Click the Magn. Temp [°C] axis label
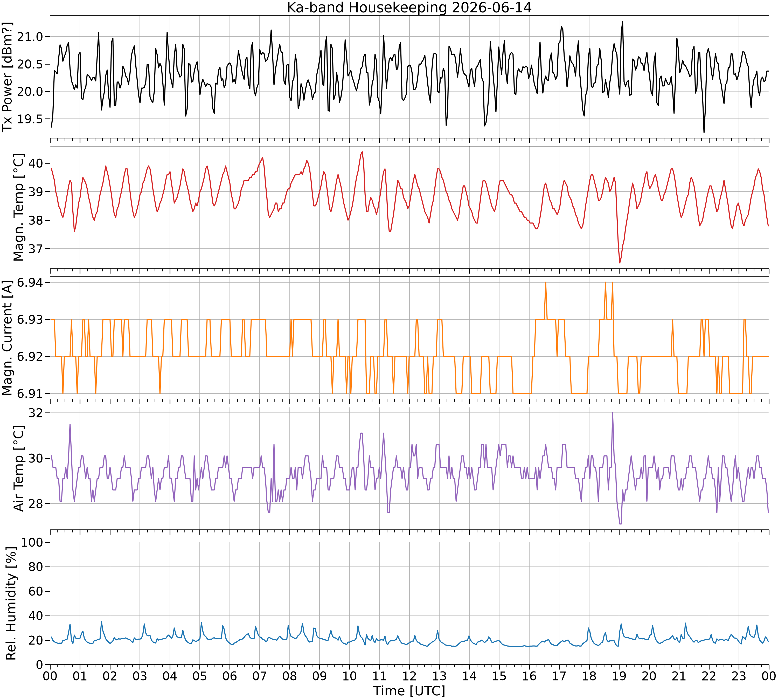The image size is (778, 700). click(x=18, y=207)
